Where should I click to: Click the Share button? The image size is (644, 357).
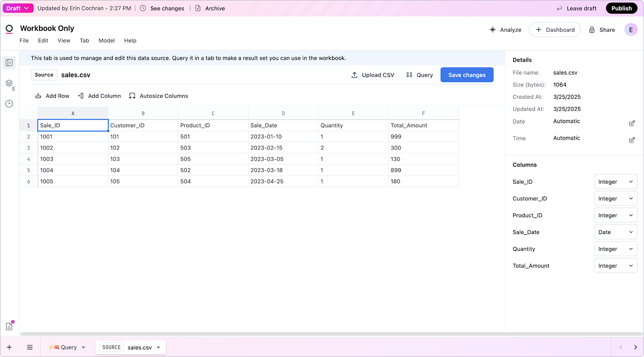(x=602, y=30)
